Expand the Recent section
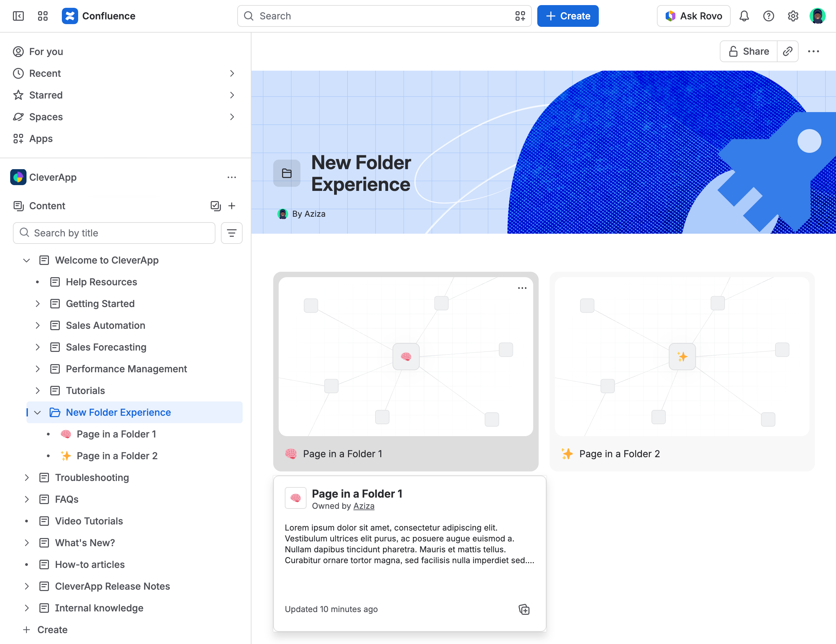836x644 pixels. (x=231, y=73)
